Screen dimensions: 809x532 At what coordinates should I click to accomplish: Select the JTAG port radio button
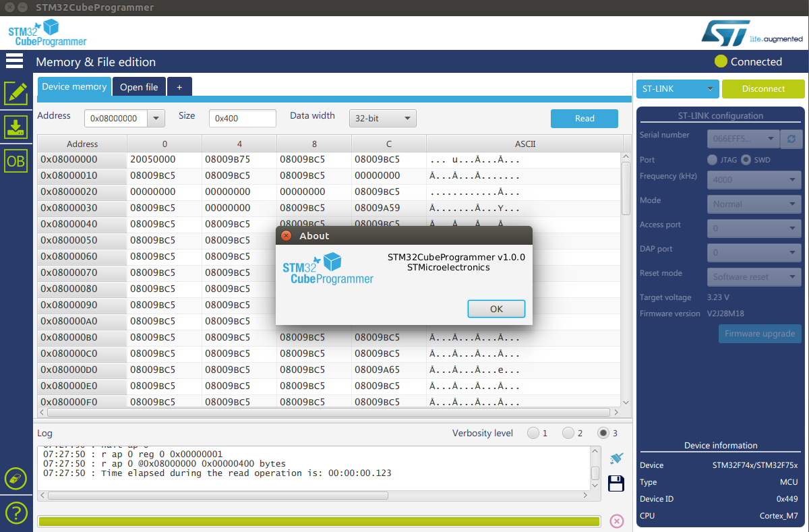coord(712,160)
